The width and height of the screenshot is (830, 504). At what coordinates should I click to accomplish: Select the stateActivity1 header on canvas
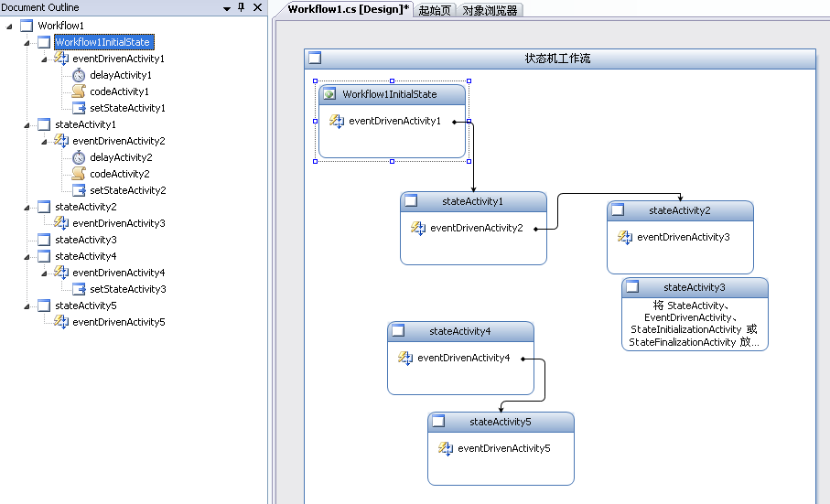tap(473, 201)
